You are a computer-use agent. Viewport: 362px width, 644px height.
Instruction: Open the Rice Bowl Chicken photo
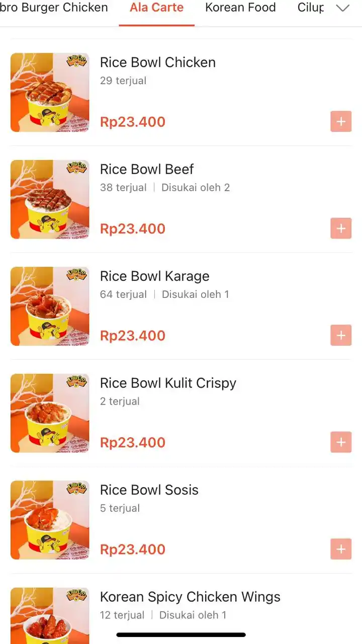(50, 93)
